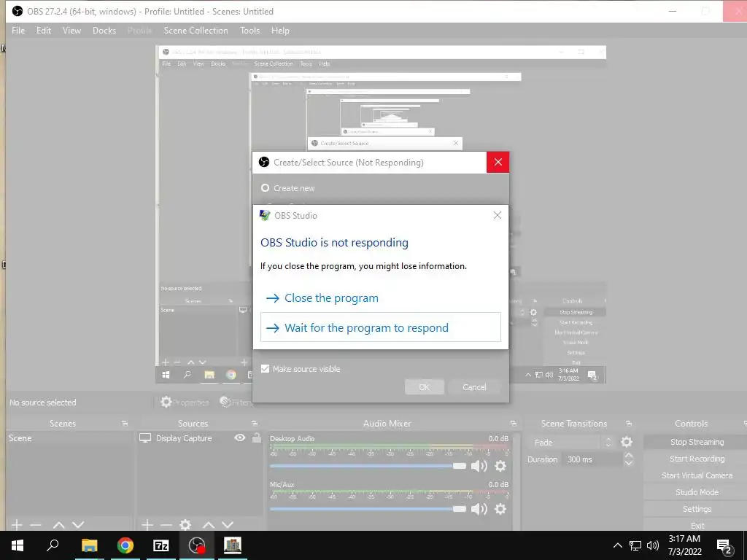The width and height of the screenshot is (747, 560).
Task: Close the Create/Select Source window
Action: pyautogui.click(x=498, y=163)
